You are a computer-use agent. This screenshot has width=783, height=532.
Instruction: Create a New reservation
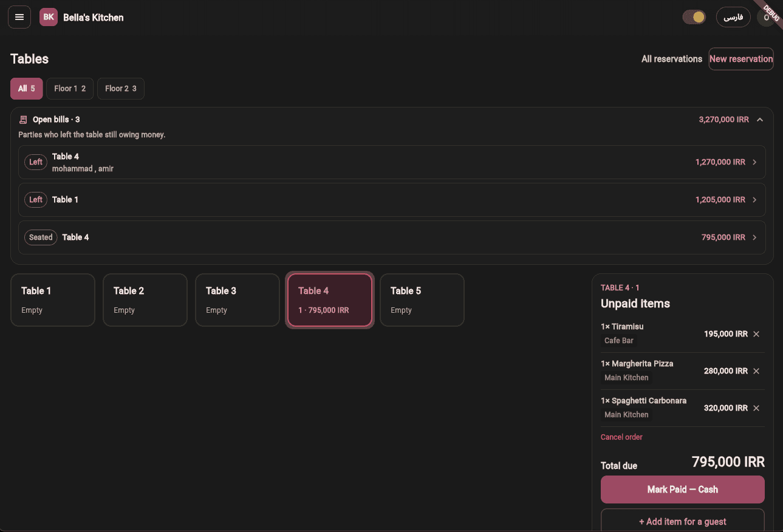coord(741,59)
